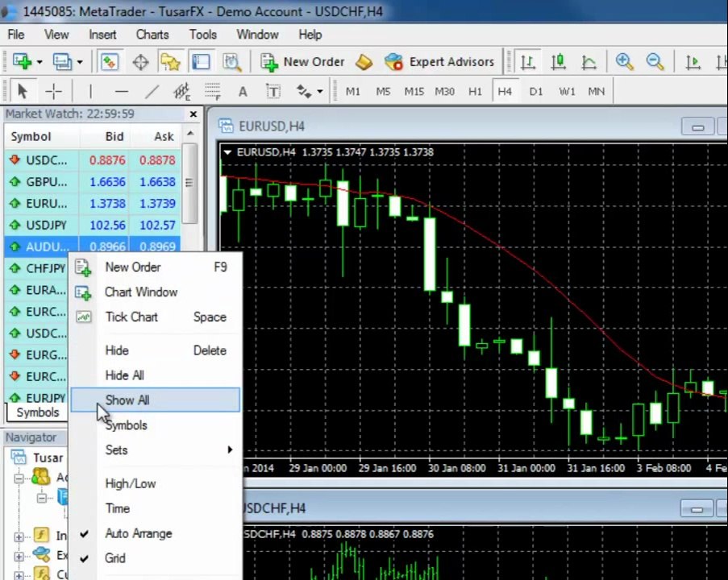Open the New Chart dropdown arrow
This screenshot has width=728, height=580.
click(x=40, y=62)
